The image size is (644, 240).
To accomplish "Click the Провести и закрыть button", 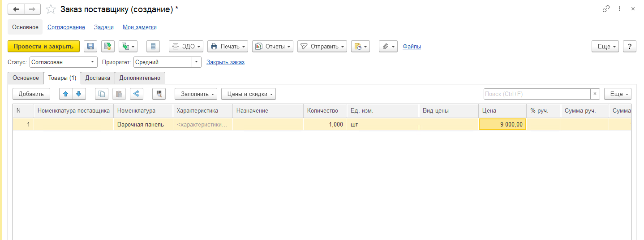I will pyautogui.click(x=43, y=46).
